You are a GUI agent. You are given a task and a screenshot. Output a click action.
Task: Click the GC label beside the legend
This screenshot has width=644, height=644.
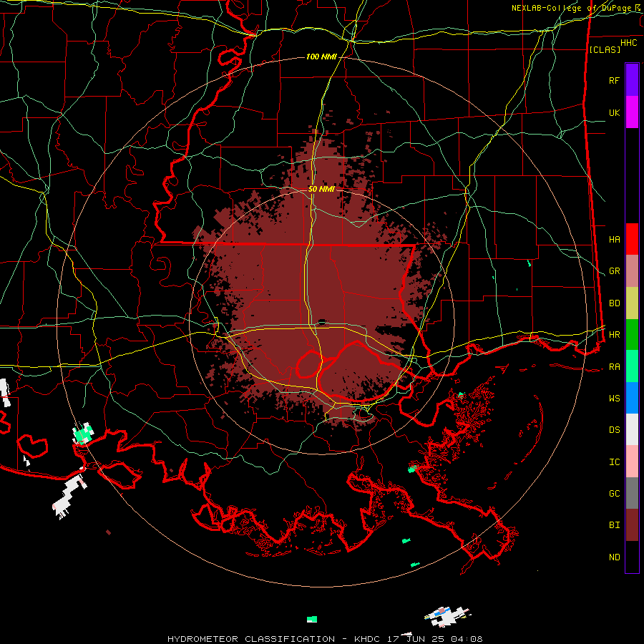pos(614,493)
